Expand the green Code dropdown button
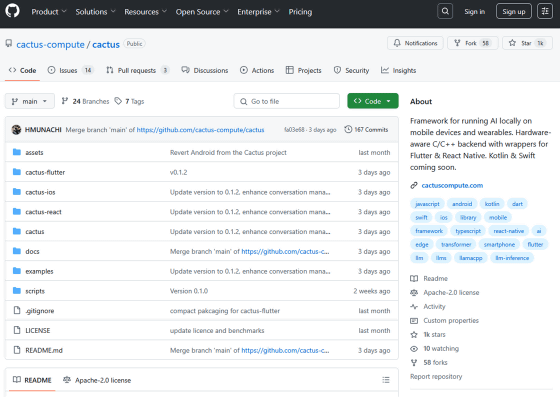 (372, 101)
